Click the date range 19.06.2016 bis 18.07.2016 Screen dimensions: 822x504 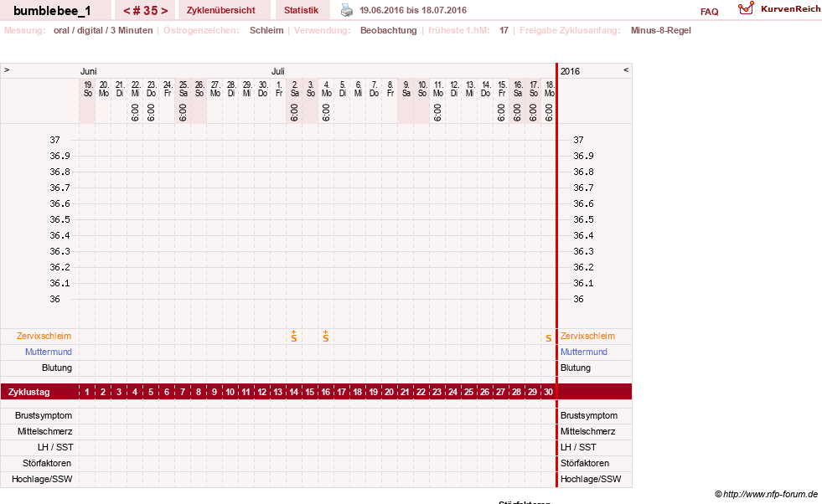pyautogui.click(x=413, y=10)
